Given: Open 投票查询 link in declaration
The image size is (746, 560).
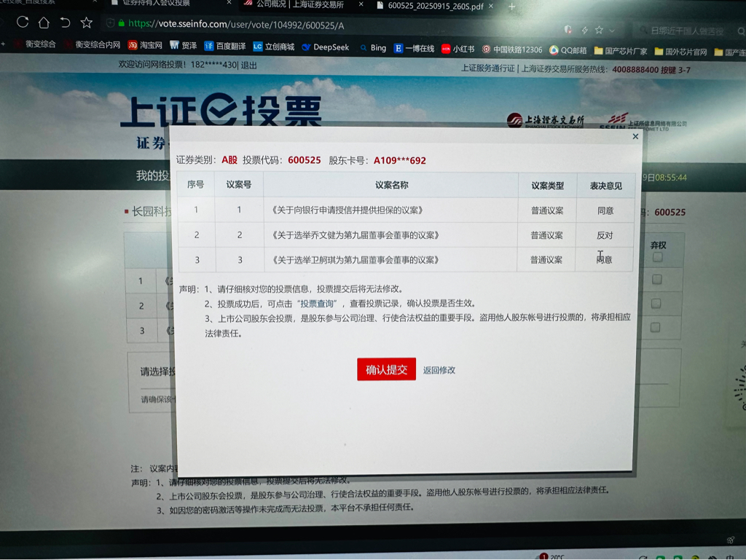Looking at the screenshot, I should pyautogui.click(x=318, y=304).
